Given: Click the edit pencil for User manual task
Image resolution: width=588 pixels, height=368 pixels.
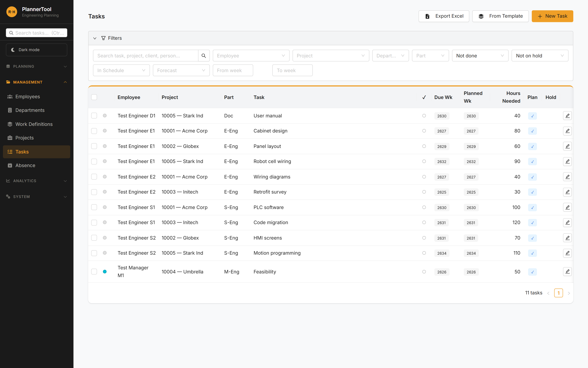Looking at the screenshot, I should (567, 116).
